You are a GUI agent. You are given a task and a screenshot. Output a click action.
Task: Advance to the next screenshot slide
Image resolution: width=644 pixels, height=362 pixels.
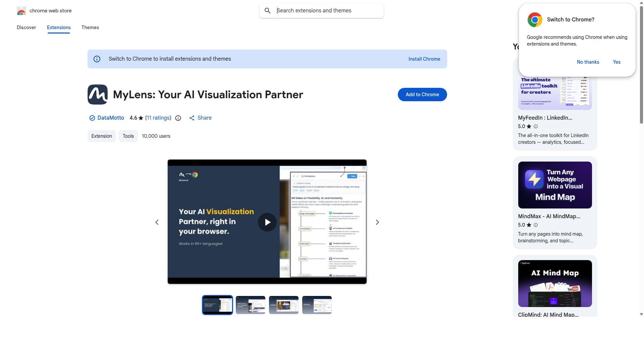(377, 222)
